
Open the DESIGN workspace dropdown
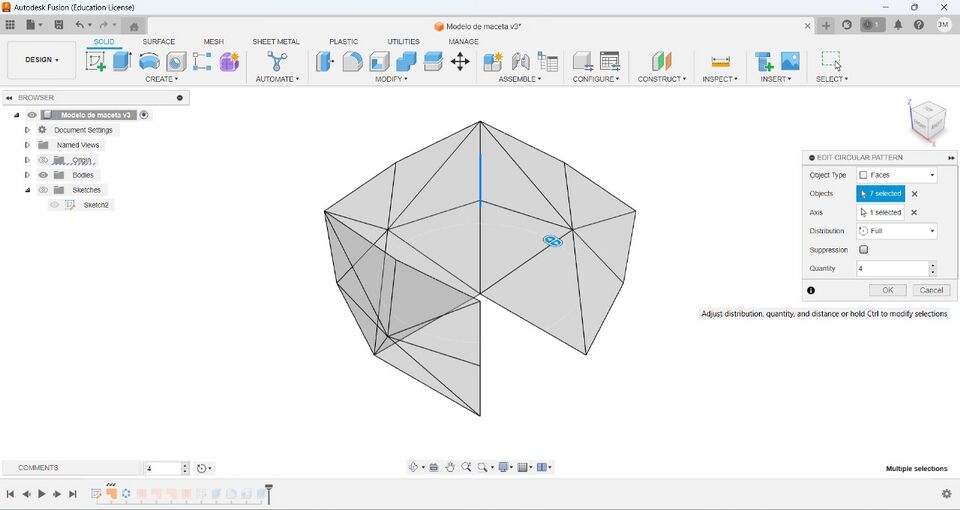(42, 60)
